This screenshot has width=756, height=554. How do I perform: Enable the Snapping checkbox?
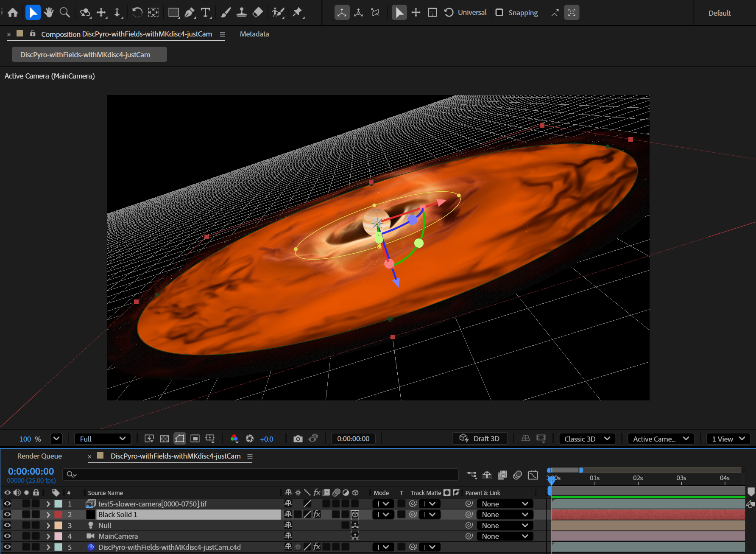499,12
